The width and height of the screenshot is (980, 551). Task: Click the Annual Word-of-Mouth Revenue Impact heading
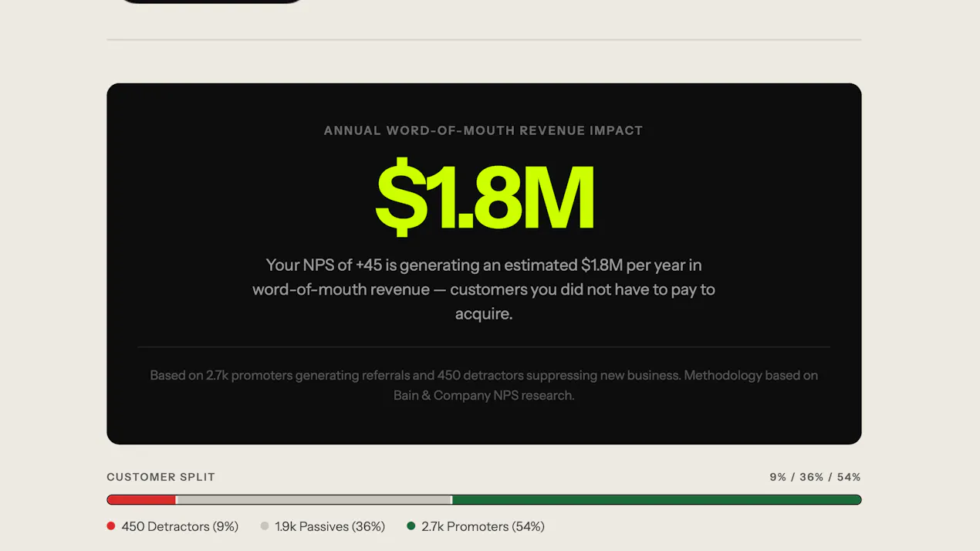click(x=484, y=130)
